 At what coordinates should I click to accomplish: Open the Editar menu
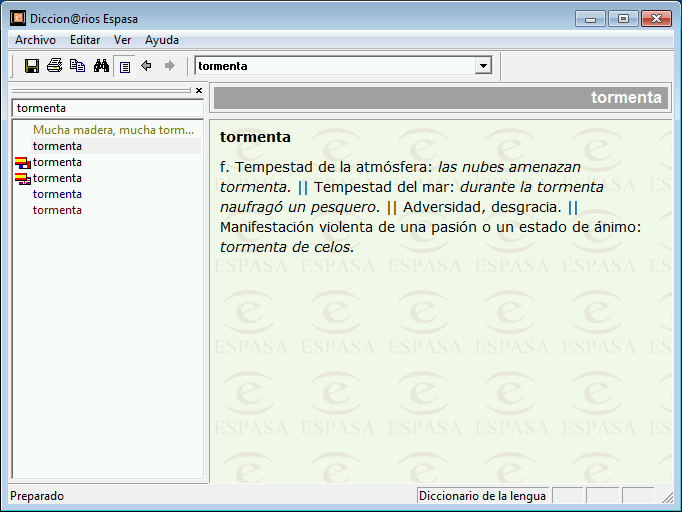click(85, 40)
